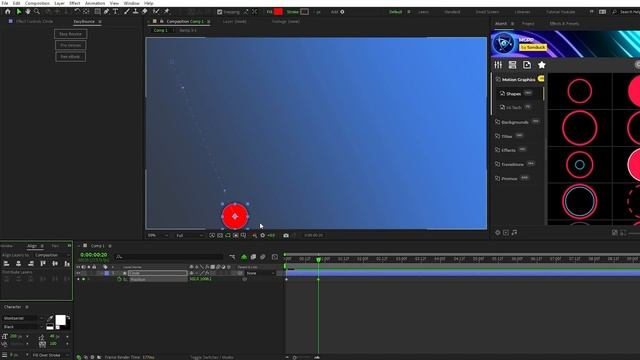This screenshot has height=360, width=640.
Task: Swap fill and stroke in Character panel
Action: point(68,317)
